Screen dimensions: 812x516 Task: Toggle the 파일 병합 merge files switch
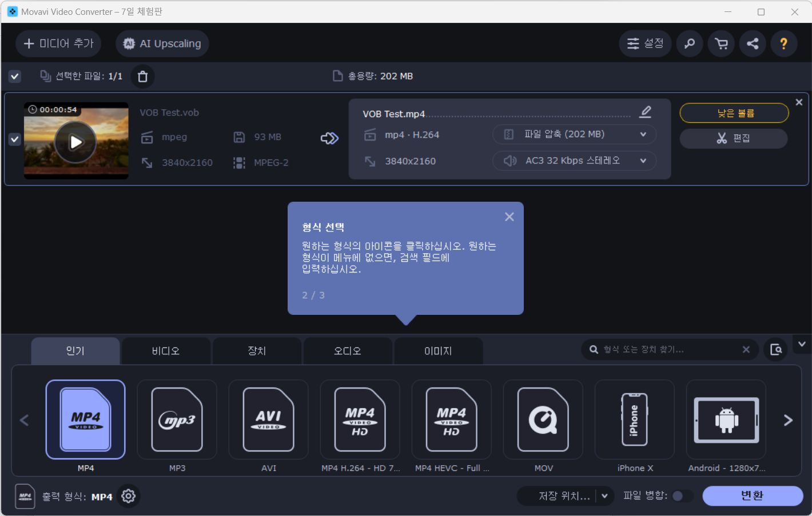pos(682,496)
